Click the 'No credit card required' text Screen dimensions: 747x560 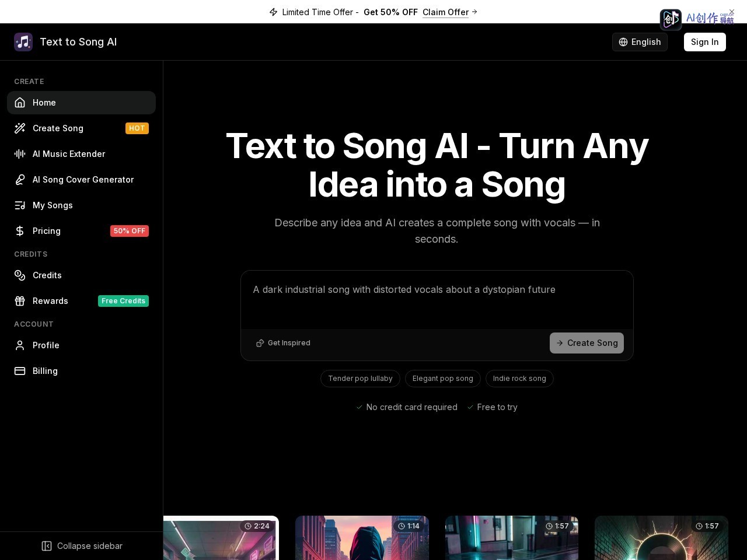pyautogui.click(x=411, y=407)
